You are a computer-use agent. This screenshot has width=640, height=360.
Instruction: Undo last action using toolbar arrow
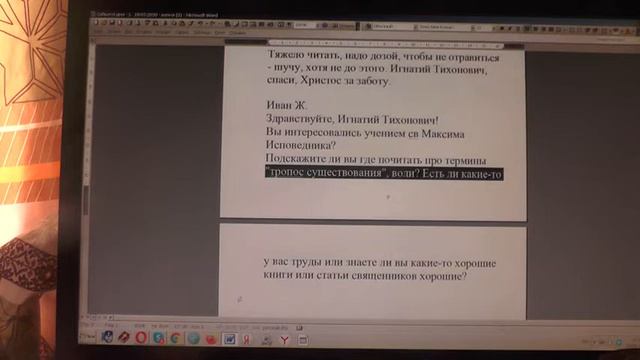(x=201, y=24)
